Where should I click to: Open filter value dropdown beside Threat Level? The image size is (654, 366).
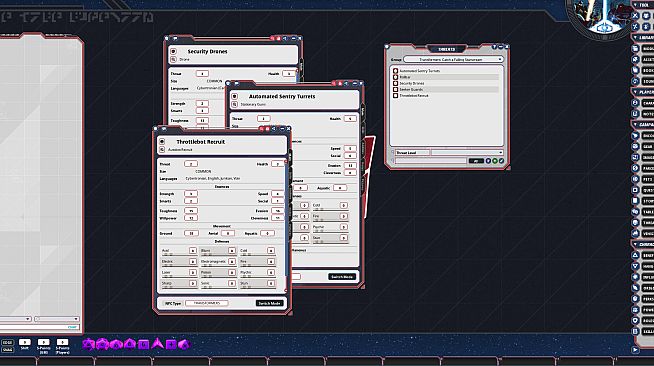coord(467,153)
